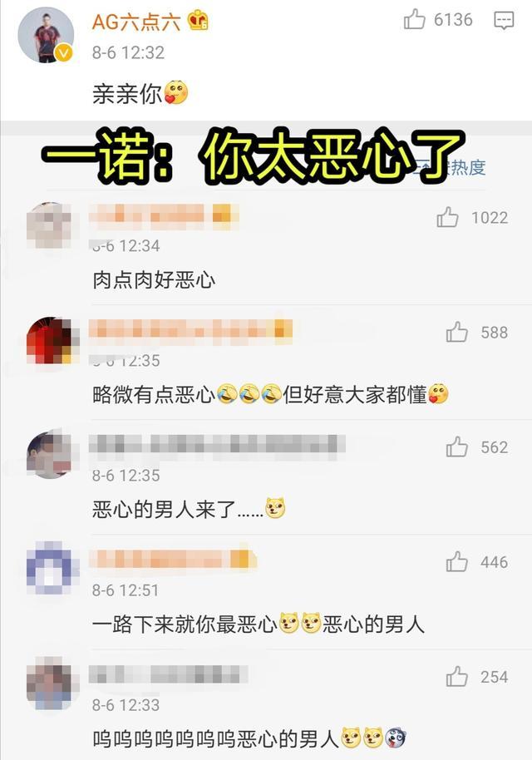
Task: Open the AG六点六 username link
Action: point(136,22)
